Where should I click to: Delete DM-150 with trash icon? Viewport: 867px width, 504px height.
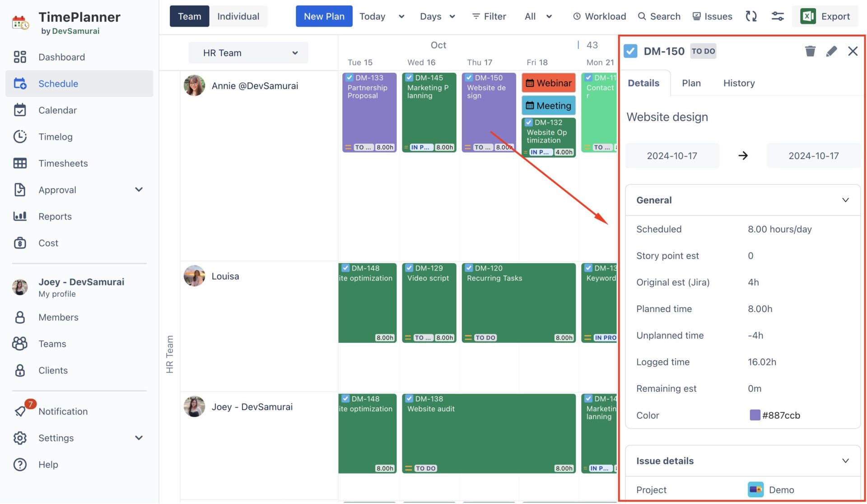(810, 51)
